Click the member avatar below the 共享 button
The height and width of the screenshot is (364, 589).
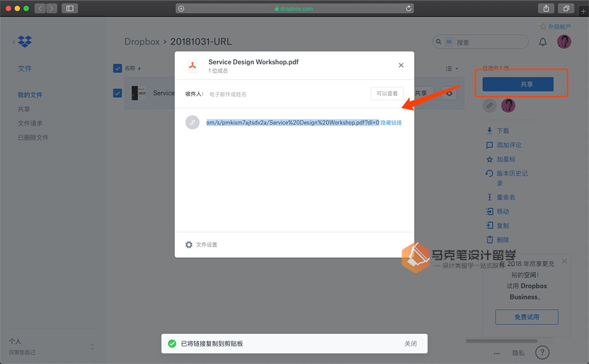[x=508, y=105]
